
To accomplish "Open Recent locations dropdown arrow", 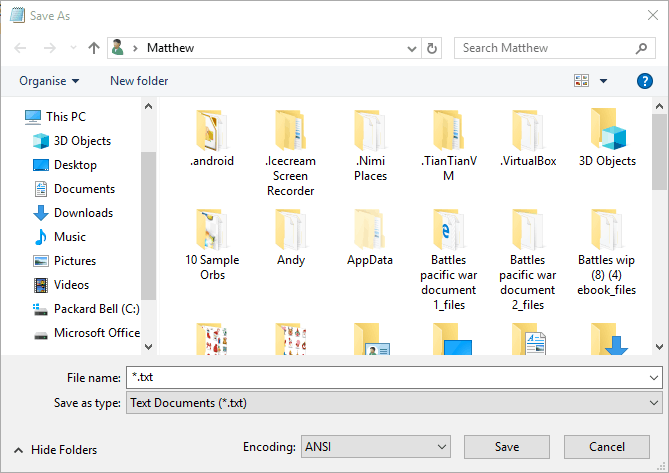I will [x=73, y=48].
